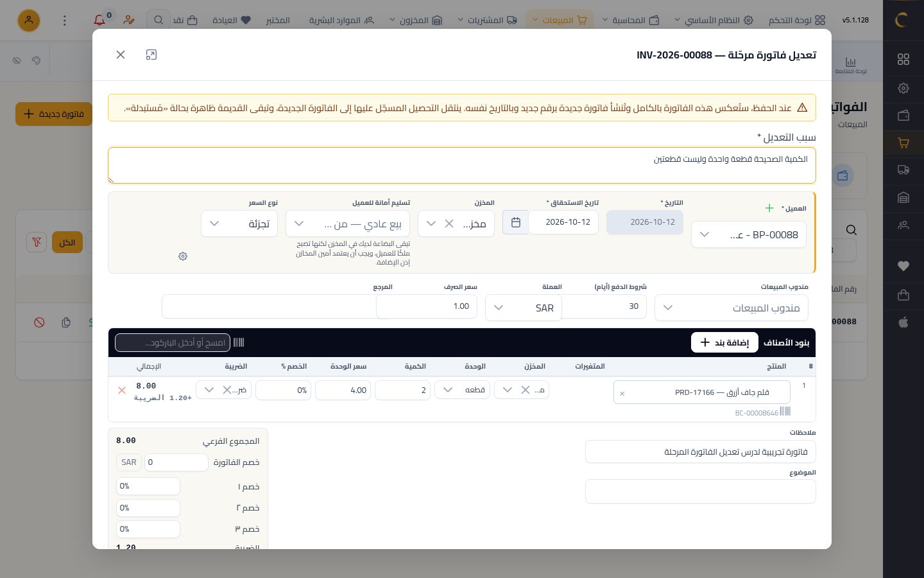The image size is (924, 578).
Task: Remove product قلم جاف أزرق selection
Action: pyautogui.click(x=622, y=393)
